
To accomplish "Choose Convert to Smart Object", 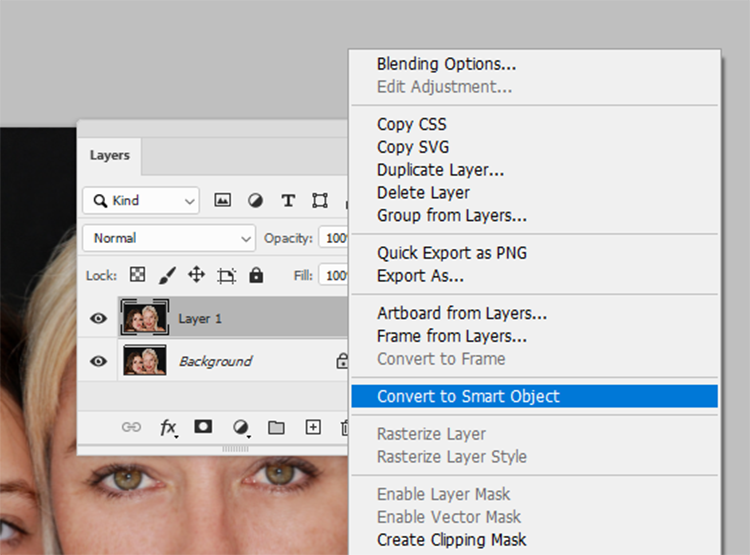I will click(x=534, y=396).
